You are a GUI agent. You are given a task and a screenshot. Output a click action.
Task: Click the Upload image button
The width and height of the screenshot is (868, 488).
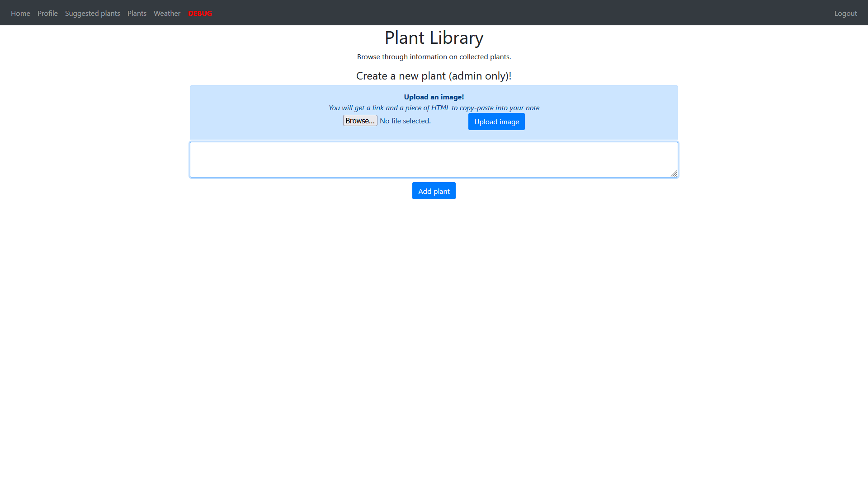tap(496, 122)
